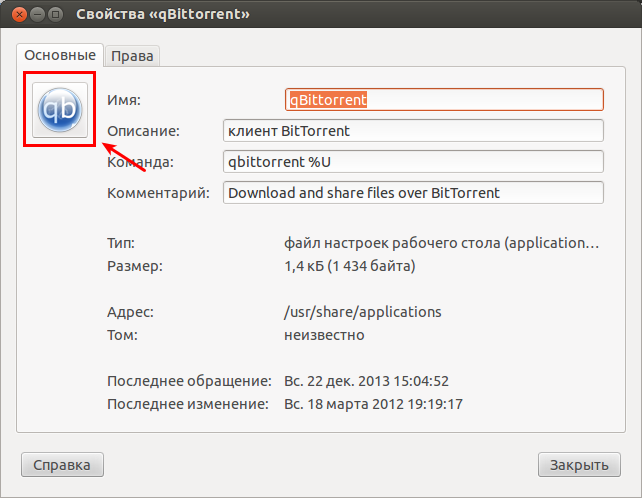Open the Права tab
This screenshot has width=642, height=498.
tap(132, 56)
